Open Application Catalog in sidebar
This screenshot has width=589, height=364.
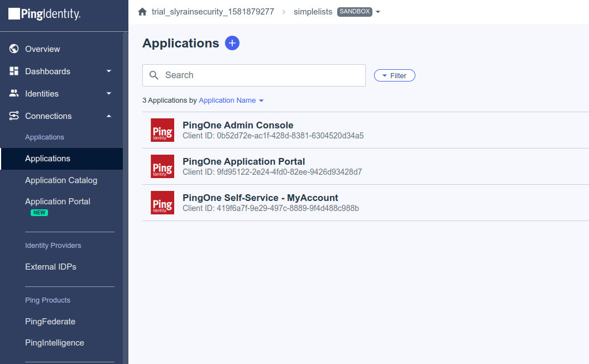(x=61, y=180)
